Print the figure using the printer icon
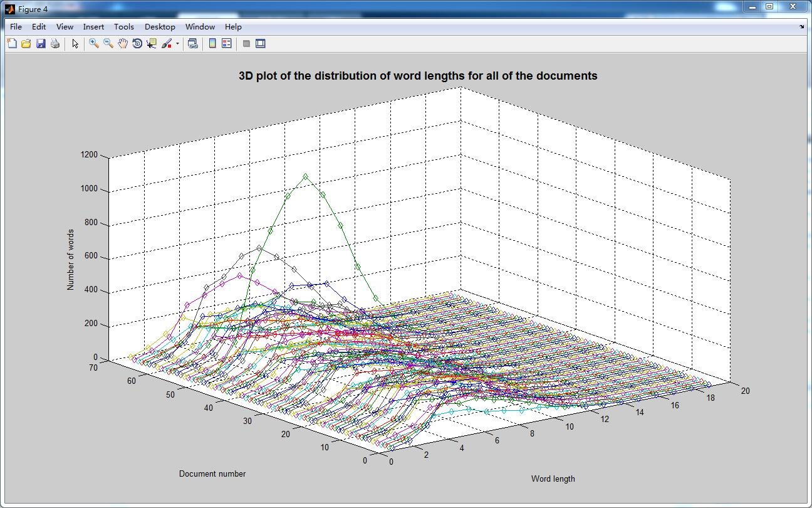This screenshot has height=508, width=812. (55, 43)
